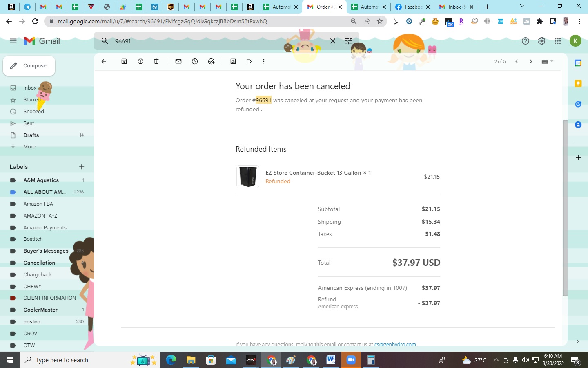Archive this email from the toolbar

(x=124, y=61)
